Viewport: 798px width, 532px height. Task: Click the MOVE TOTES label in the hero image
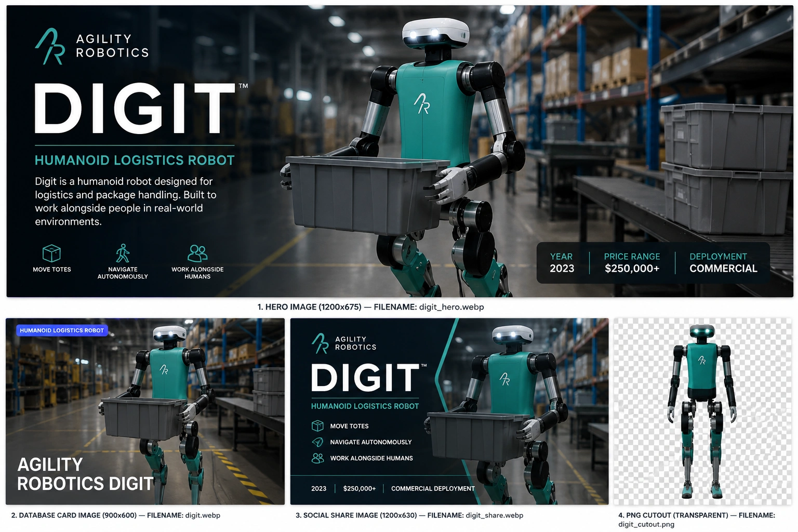tap(52, 270)
